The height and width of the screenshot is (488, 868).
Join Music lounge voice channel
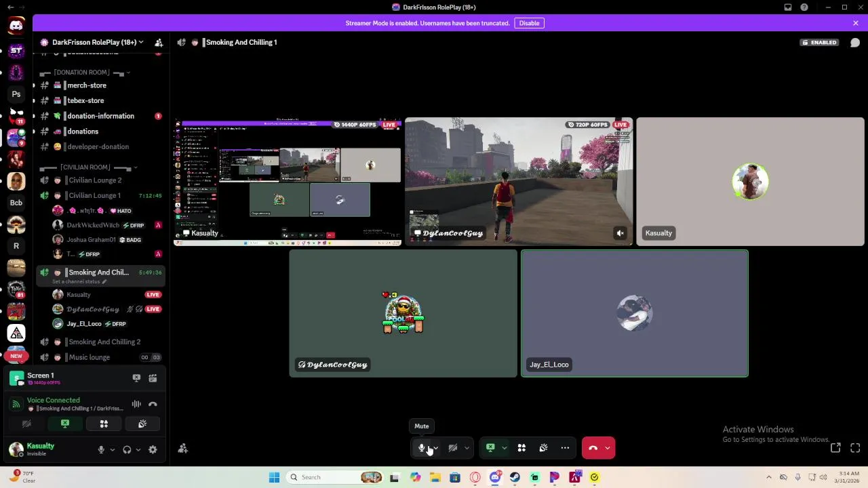pos(100,357)
